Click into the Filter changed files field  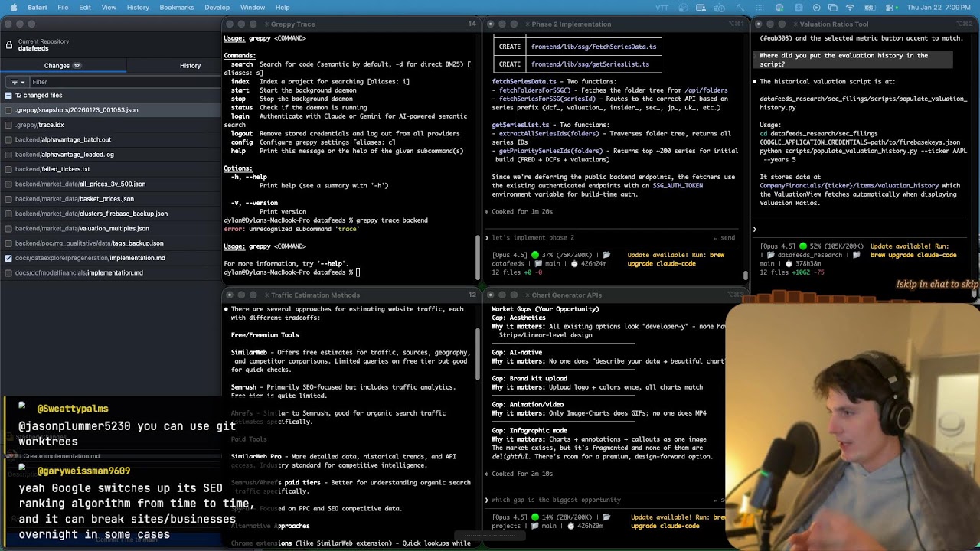pos(125,82)
